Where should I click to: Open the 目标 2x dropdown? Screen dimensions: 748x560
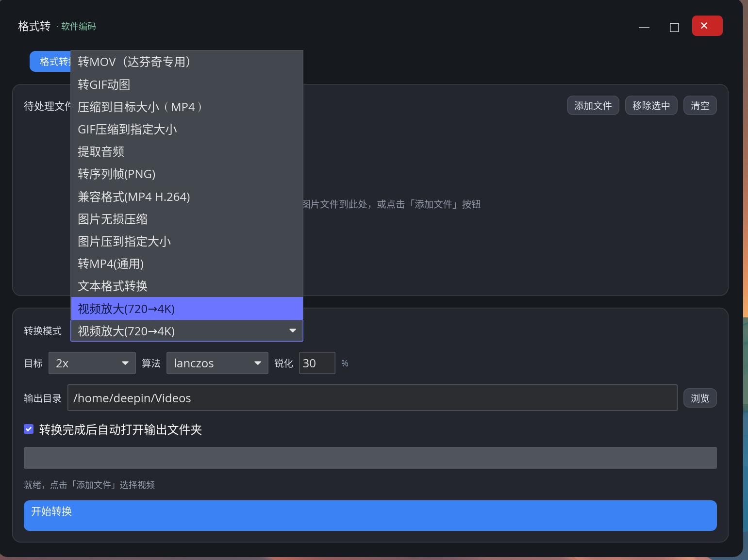(92, 363)
